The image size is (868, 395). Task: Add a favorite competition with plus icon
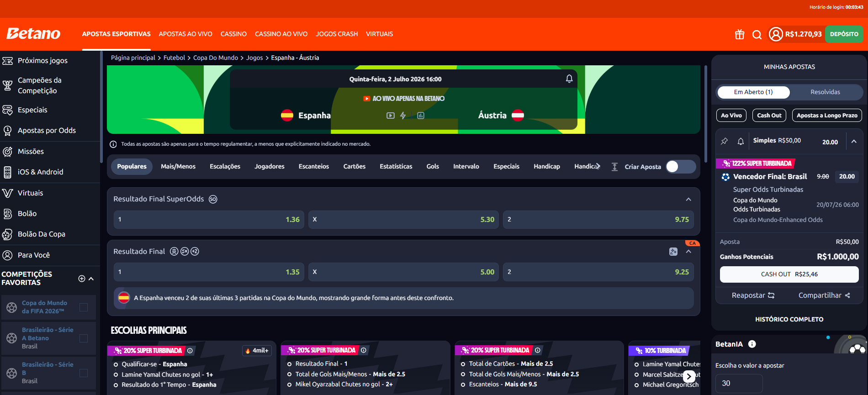82,279
